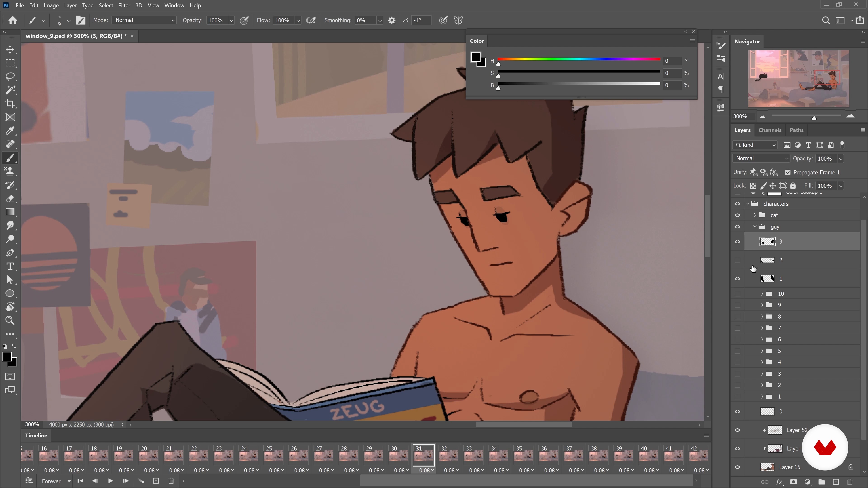Hide the cat group
Image resolution: width=868 pixels, height=488 pixels.
point(737,215)
